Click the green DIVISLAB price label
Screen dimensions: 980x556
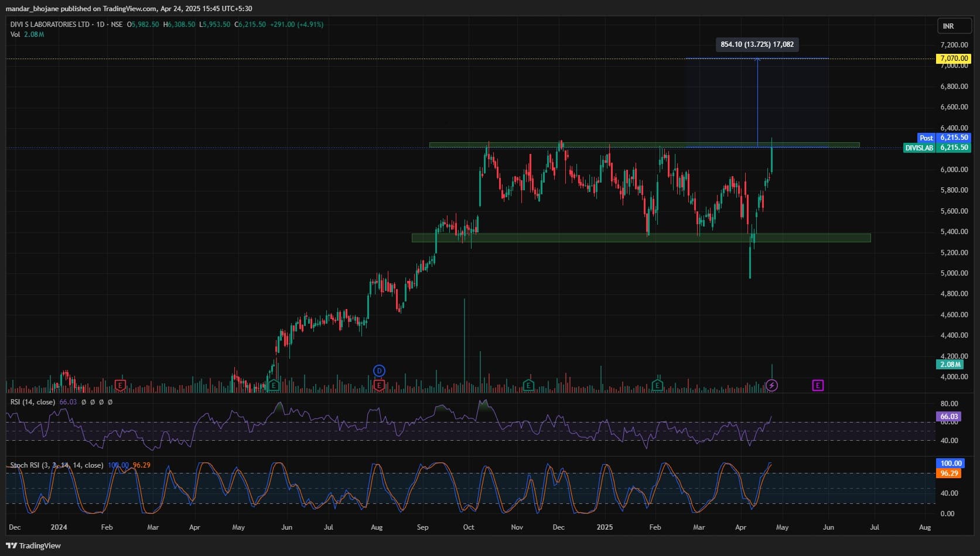pyautogui.click(x=937, y=148)
